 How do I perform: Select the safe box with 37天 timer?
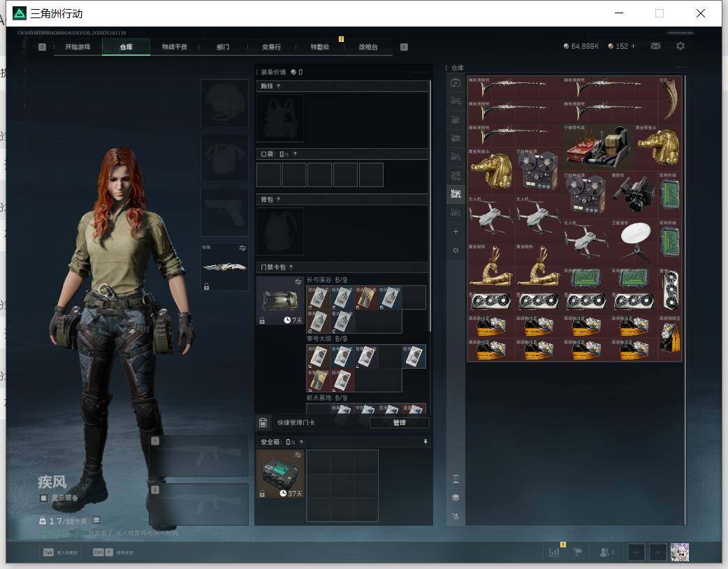tap(280, 474)
